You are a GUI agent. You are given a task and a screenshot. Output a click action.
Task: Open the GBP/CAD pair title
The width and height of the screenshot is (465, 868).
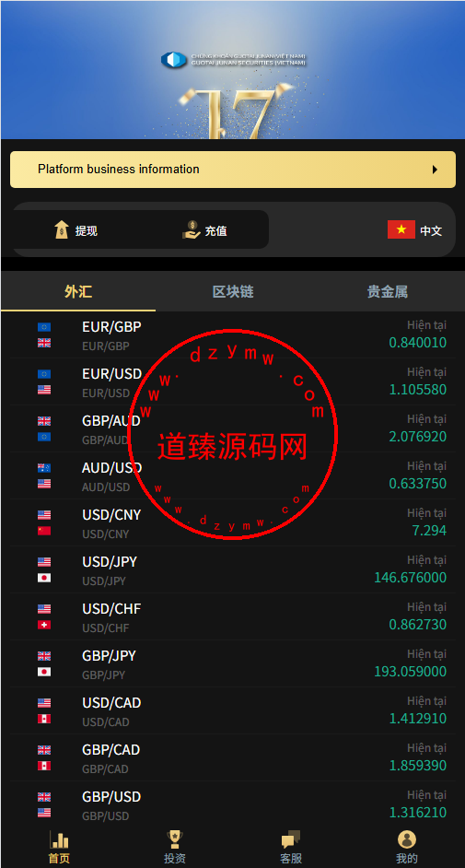coord(111,751)
